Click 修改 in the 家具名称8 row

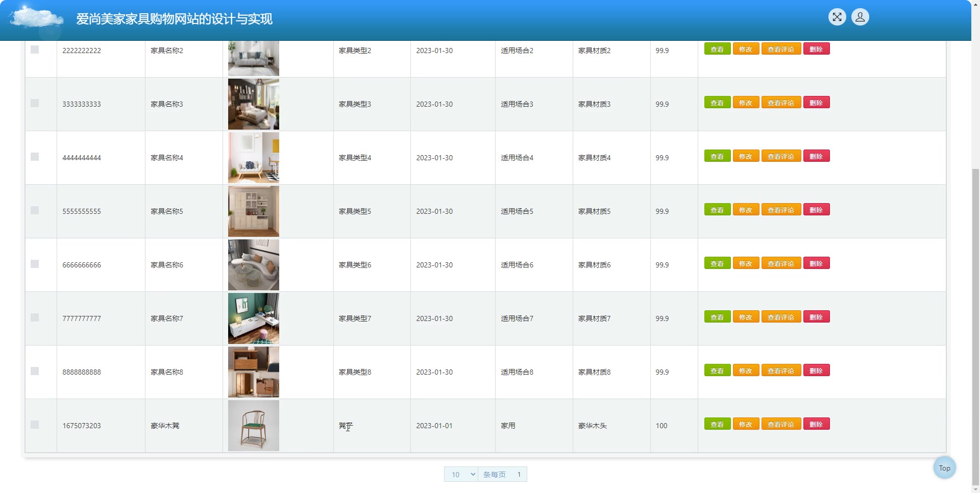click(x=746, y=371)
